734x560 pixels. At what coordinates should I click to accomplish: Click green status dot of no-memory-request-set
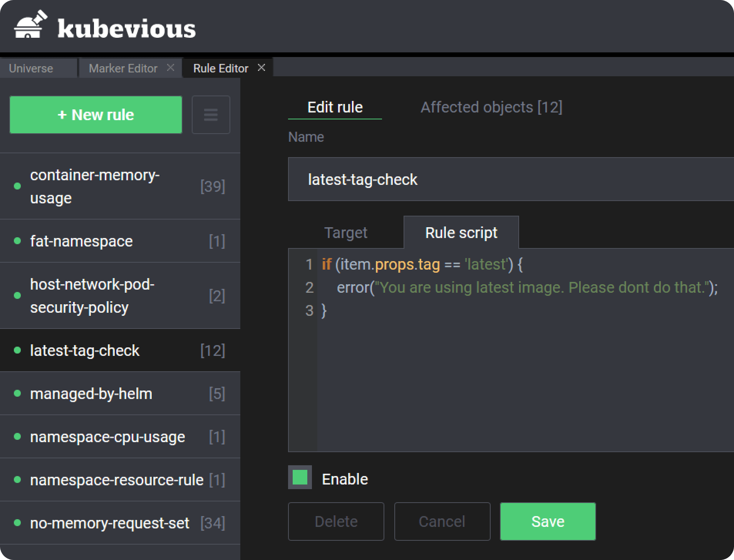[x=17, y=523]
